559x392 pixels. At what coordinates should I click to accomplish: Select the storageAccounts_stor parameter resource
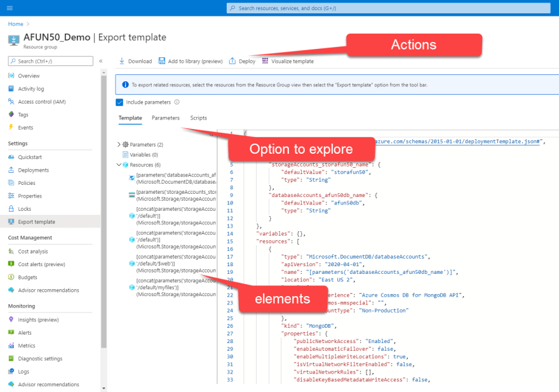(x=176, y=196)
